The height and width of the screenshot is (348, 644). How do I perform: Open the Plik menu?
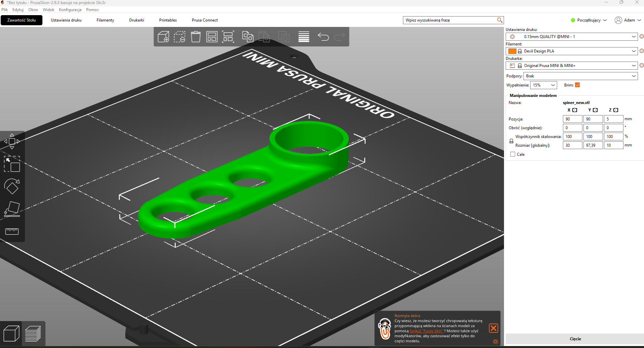pos(5,10)
